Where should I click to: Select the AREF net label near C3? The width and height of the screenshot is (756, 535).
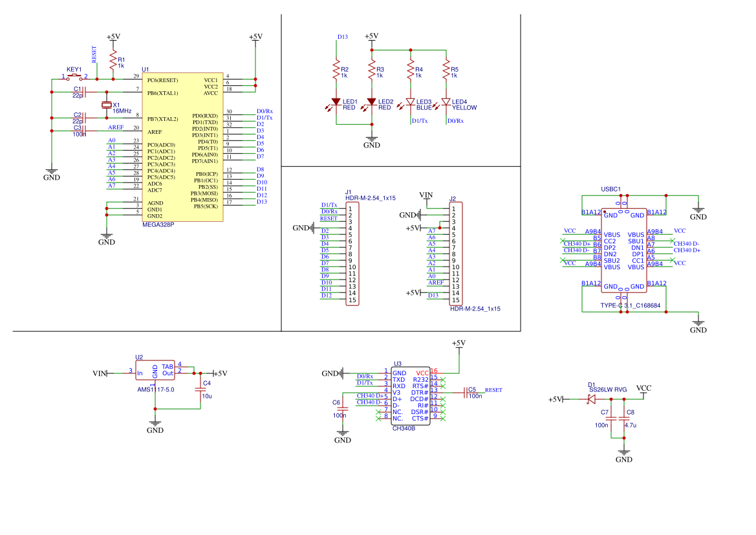click(116, 127)
